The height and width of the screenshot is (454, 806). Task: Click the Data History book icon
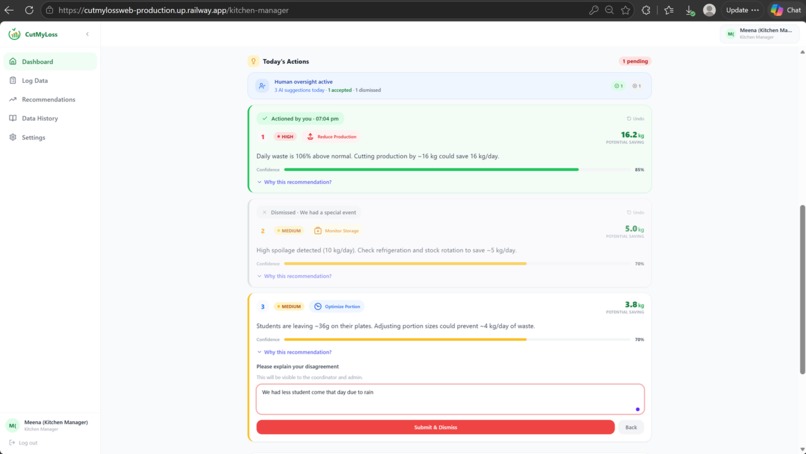point(13,118)
